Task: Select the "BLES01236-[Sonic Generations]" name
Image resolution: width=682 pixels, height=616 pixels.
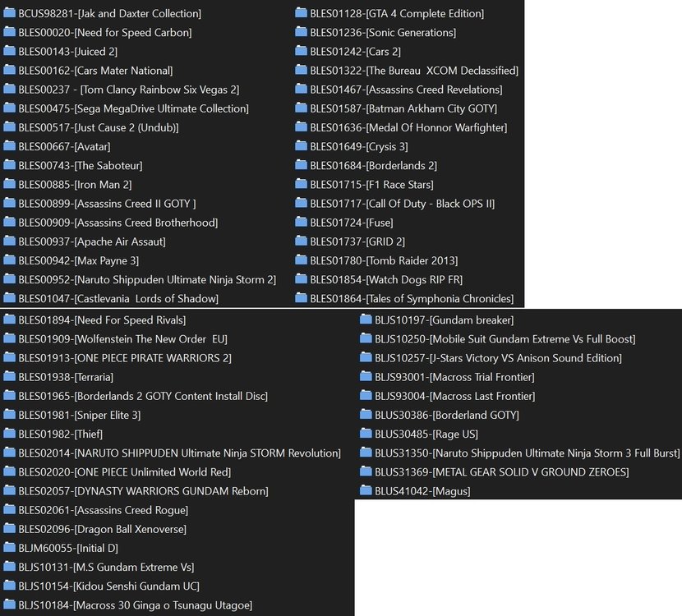Action: [383, 33]
